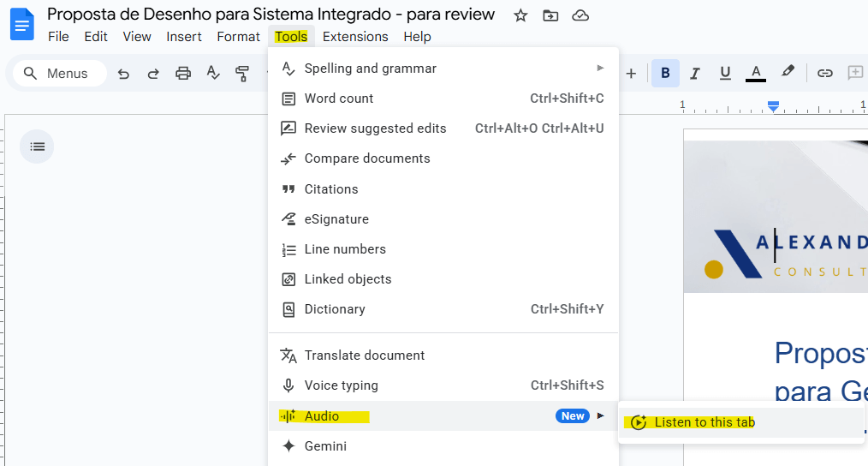This screenshot has width=868, height=466.
Task: Click the Gemini menu entry
Action: 325,446
